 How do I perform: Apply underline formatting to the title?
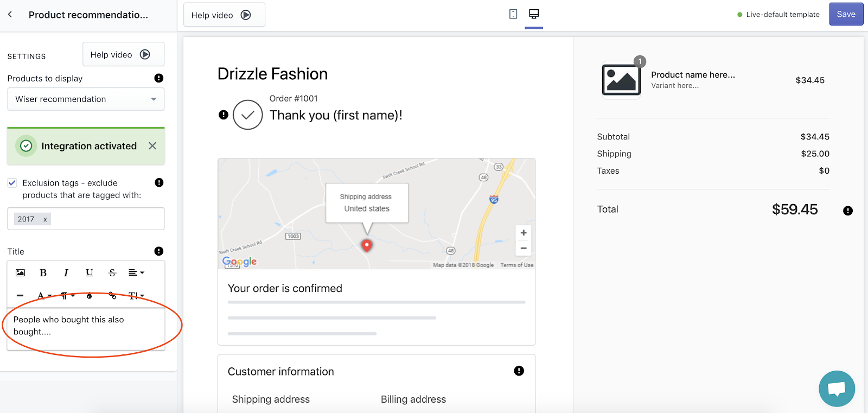(89, 272)
